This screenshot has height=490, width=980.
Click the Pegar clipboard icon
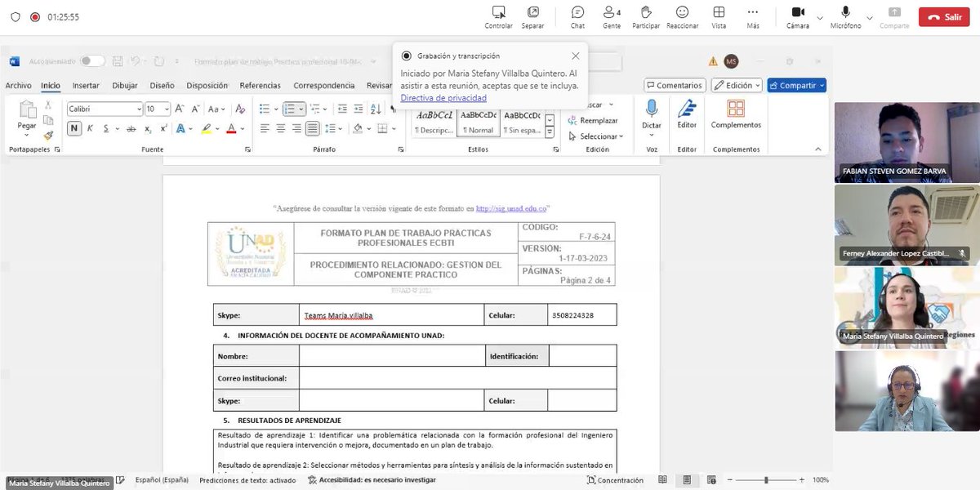27,109
